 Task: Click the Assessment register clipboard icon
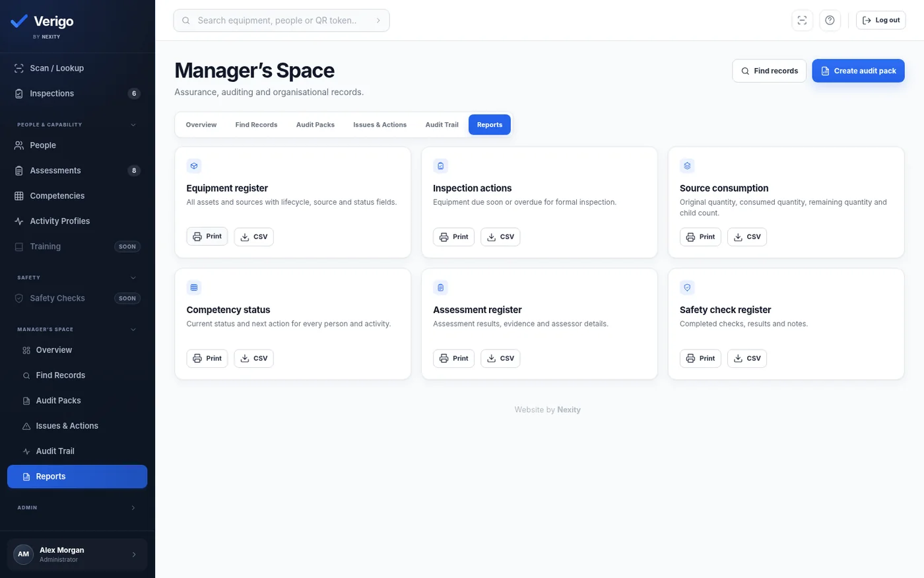440,287
